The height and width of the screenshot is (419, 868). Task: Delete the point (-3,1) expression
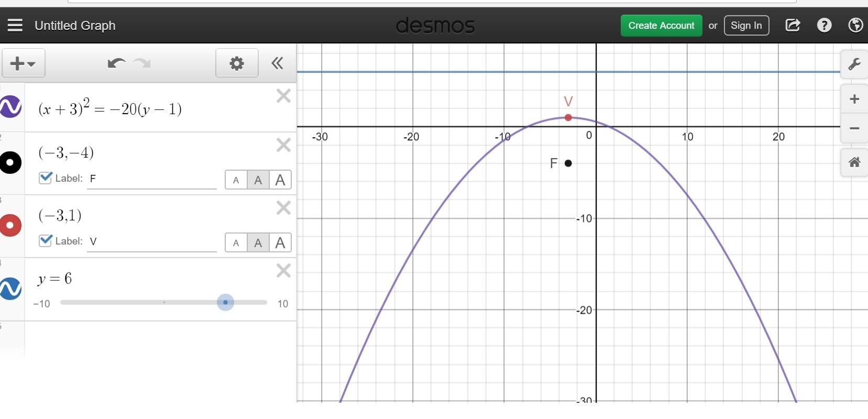click(283, 208)
